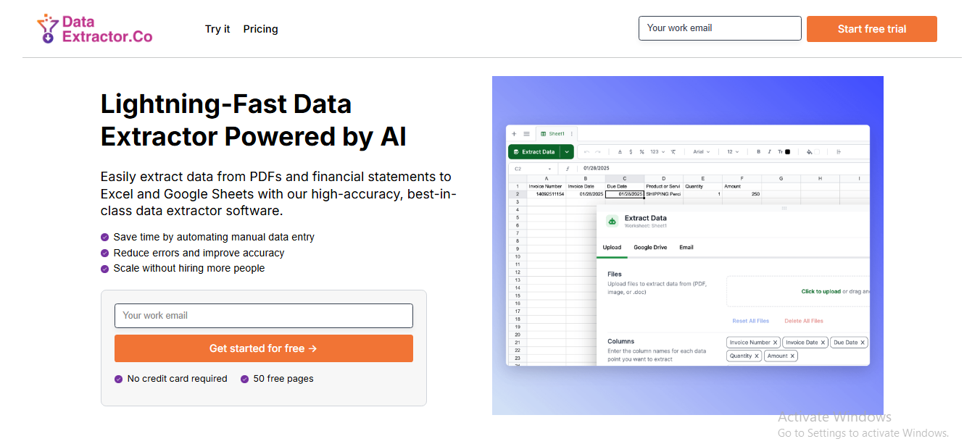Click the Reset All Files link
This screenshot has height=444, width=980.
point(750,321)
